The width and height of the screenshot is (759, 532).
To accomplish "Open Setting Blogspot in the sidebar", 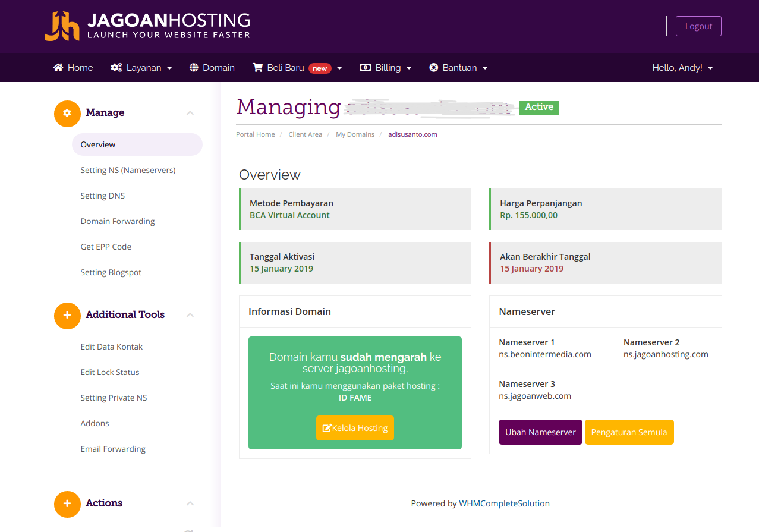I will point(111,272).
